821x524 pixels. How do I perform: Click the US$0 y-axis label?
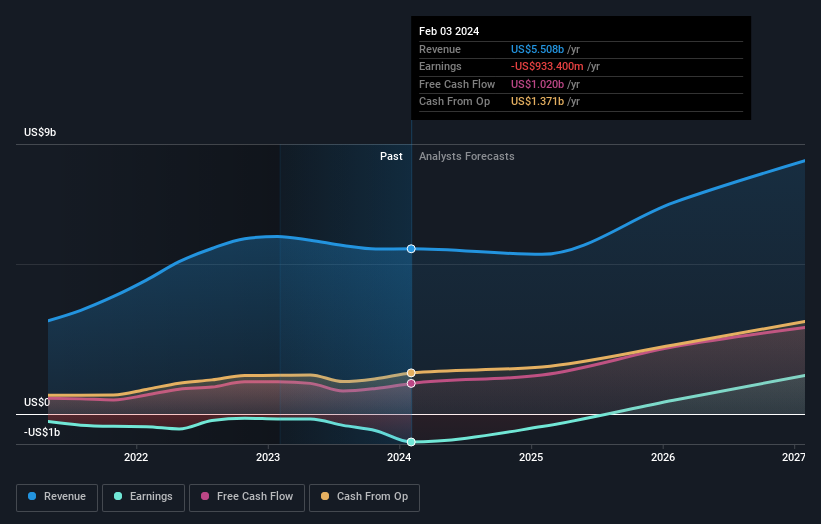pos(37,402)
